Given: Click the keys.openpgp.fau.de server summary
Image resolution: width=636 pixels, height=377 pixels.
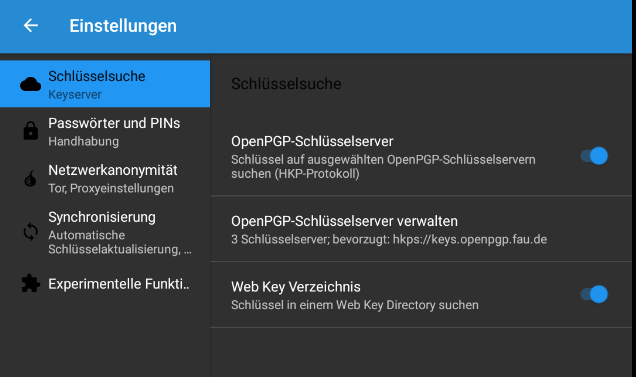Looking at the screenshot, I should 389,239.
